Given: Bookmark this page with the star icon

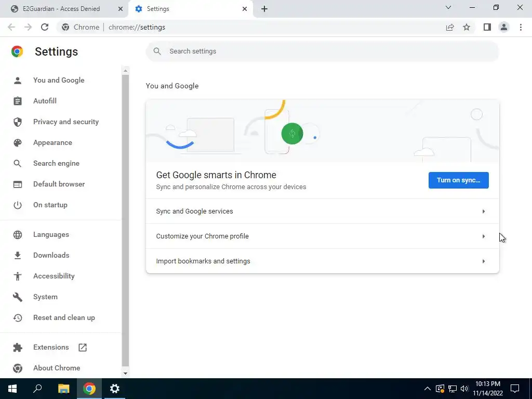Looking at the screenshot, I should coord(467,27).
